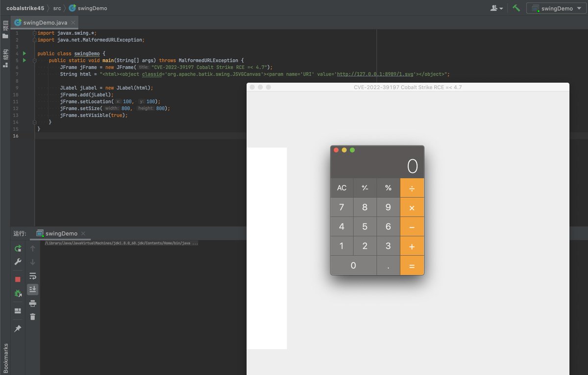Clear console with the trash icon
Viewport: 588px width, 375px height.
[33, 317]
